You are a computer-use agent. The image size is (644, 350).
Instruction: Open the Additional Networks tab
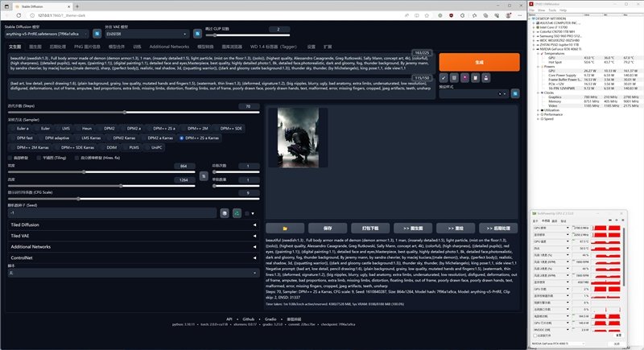(169, 47)
